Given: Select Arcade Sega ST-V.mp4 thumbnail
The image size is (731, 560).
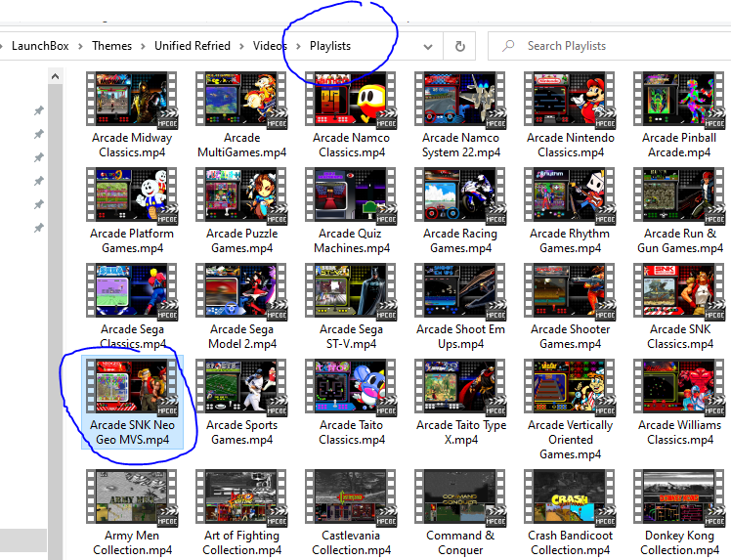Looking at the screenshot, I should tap(351, 290).
